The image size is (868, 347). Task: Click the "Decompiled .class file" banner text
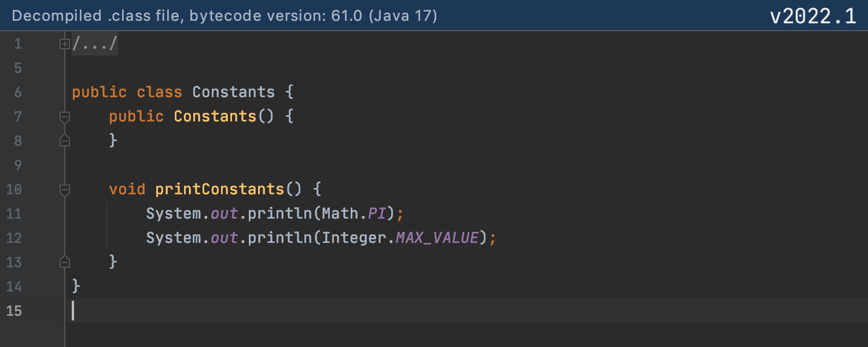coord(225,16)
